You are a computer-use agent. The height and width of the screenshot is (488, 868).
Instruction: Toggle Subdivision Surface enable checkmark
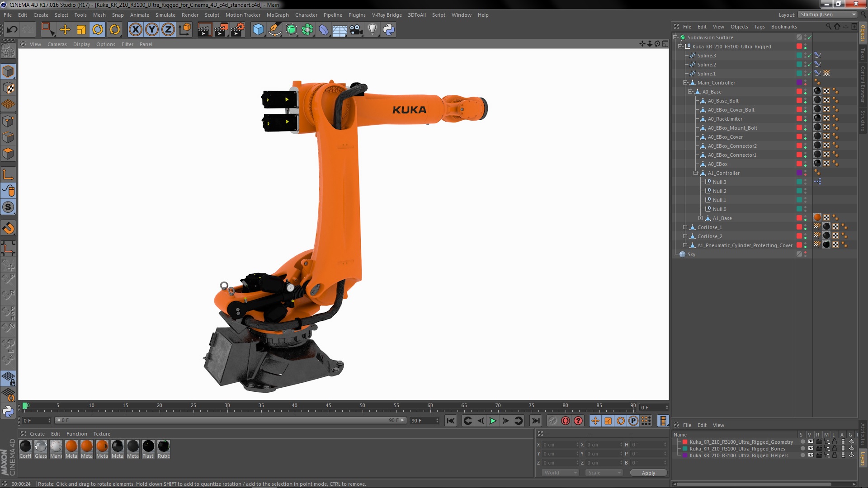click(810, 38)
